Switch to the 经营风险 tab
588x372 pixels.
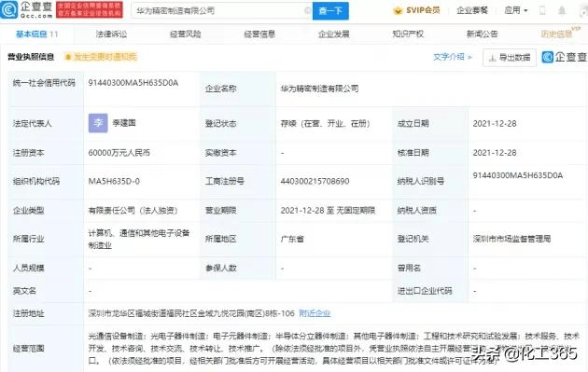tap(185, 34)
